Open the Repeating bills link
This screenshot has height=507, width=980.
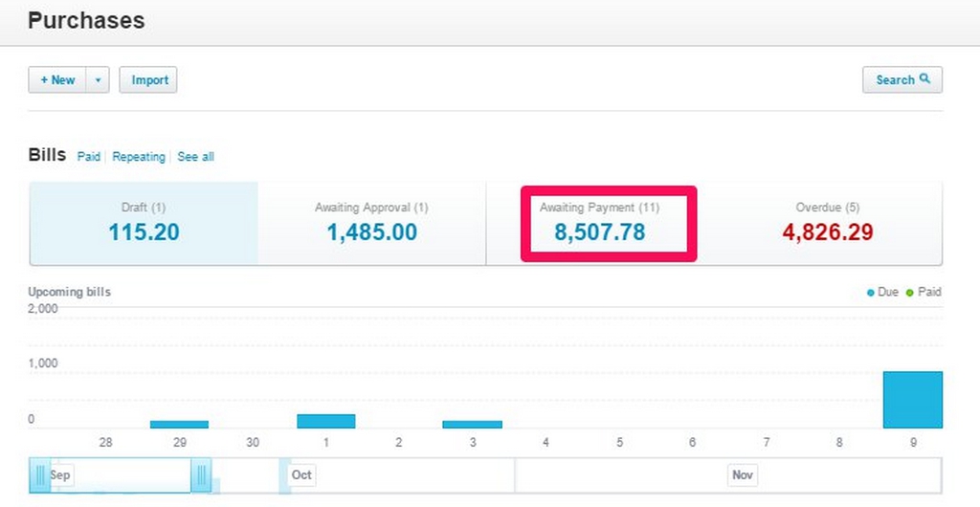(x=139, y=157)
